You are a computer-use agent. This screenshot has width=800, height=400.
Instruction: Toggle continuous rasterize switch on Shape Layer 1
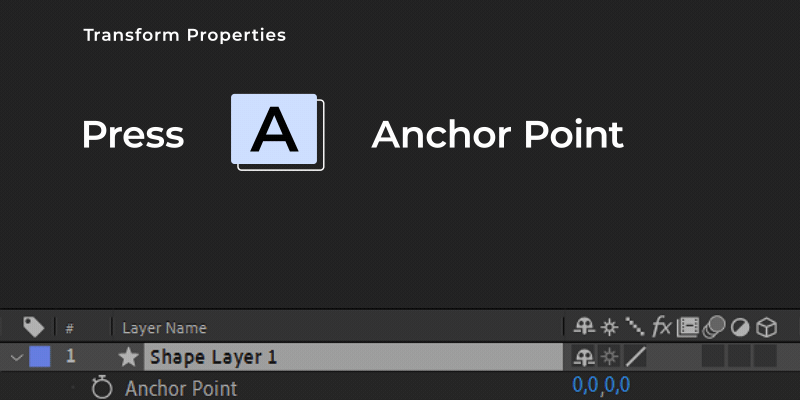coord(609,357)
